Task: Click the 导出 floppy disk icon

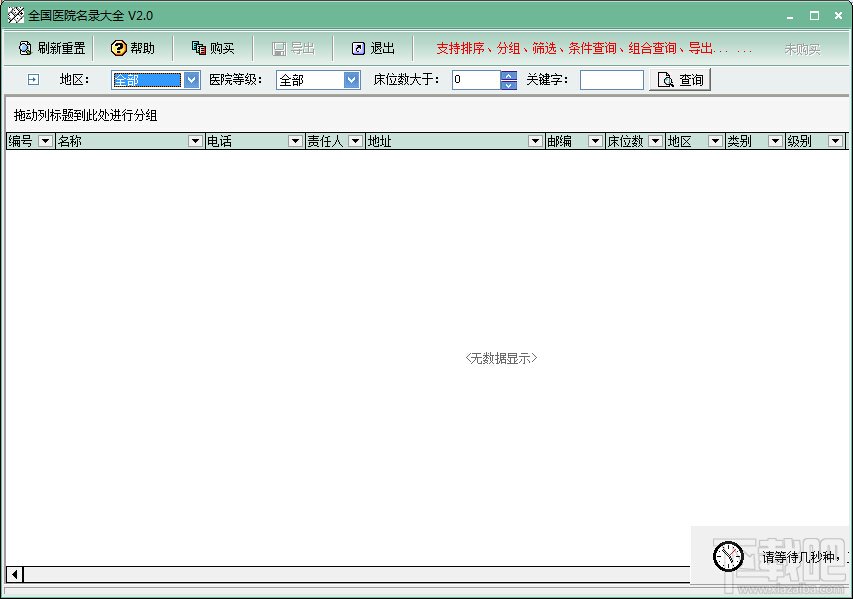Action: (279, 49)
